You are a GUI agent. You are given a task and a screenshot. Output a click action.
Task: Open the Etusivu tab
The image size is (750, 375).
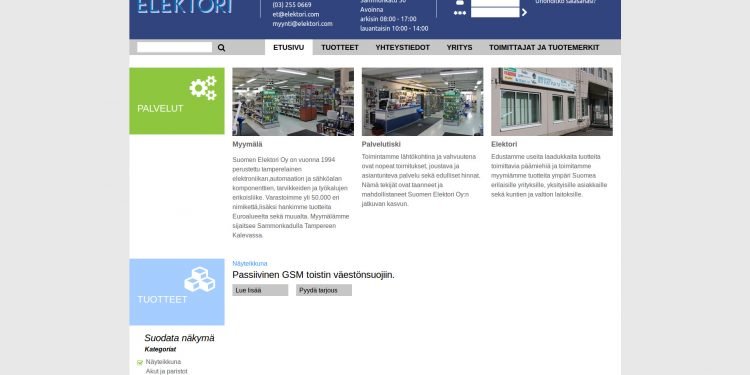coord(288,47)
